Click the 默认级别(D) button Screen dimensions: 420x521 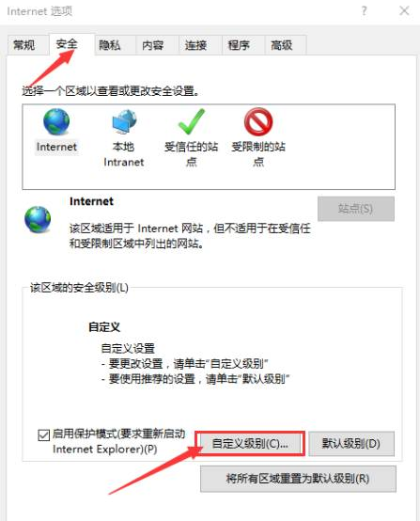351,444
